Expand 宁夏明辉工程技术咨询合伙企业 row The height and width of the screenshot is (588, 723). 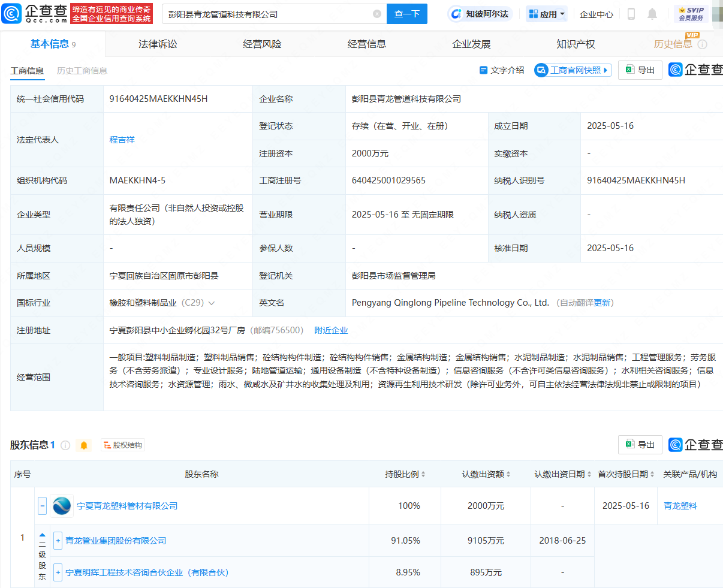tap(58, 572)
